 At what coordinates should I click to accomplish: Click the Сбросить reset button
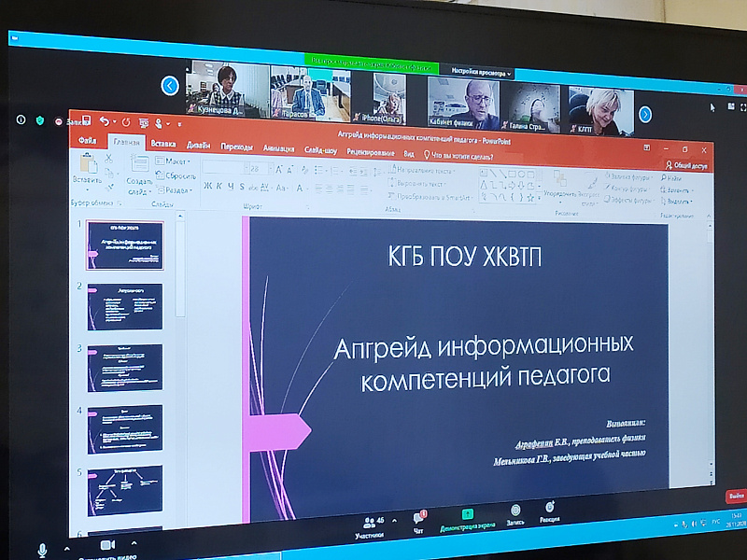176,175
